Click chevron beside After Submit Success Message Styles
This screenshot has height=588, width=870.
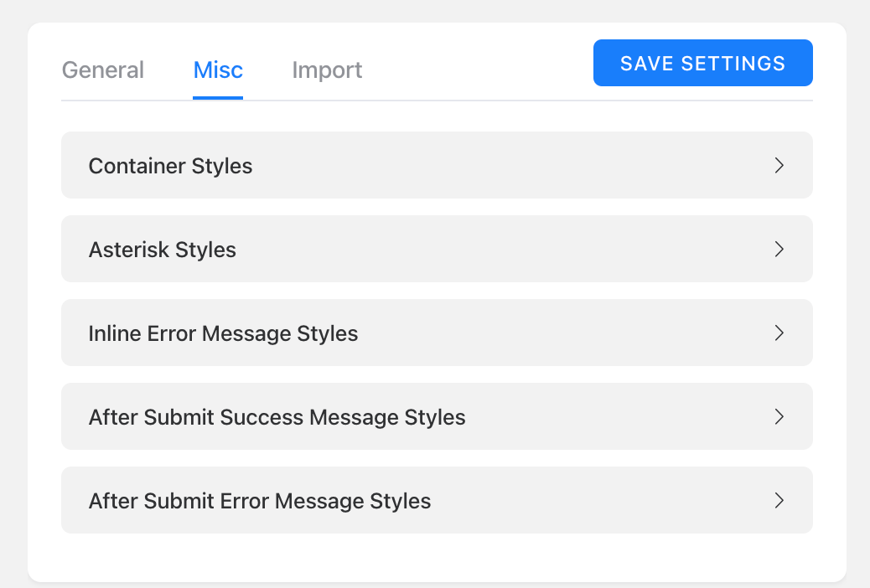(779, 416)
